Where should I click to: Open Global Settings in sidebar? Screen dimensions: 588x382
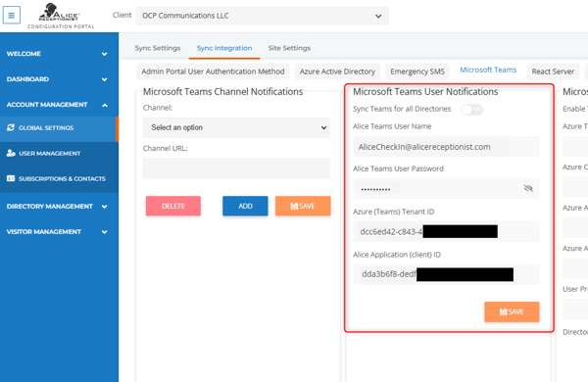click(x=59, y=128)
